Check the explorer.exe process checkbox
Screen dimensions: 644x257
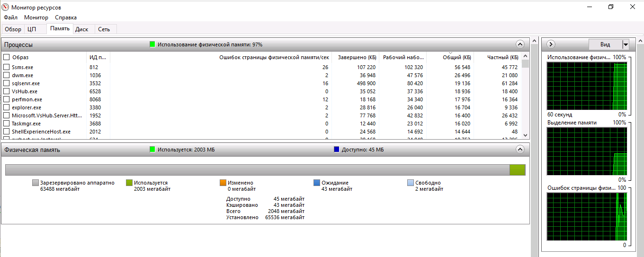click(x=7, y=107)
